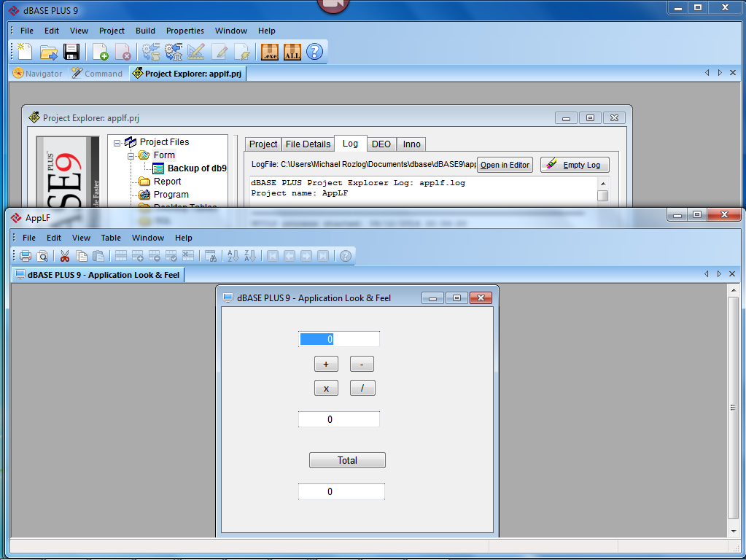746x560 pixels.
Task: Click the minus (-) operator button
Action: [x=362, y=365]
